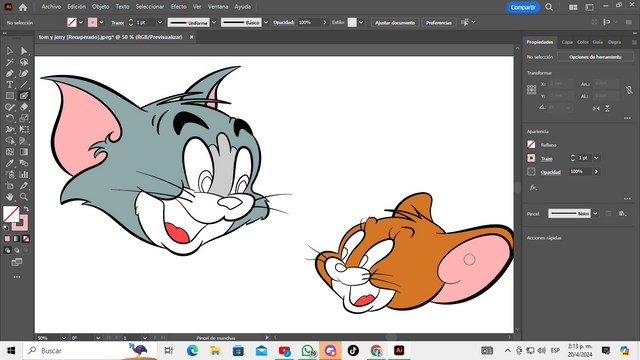Open Windows Start button
Screen dimensions: 640x360
point(11,351)
